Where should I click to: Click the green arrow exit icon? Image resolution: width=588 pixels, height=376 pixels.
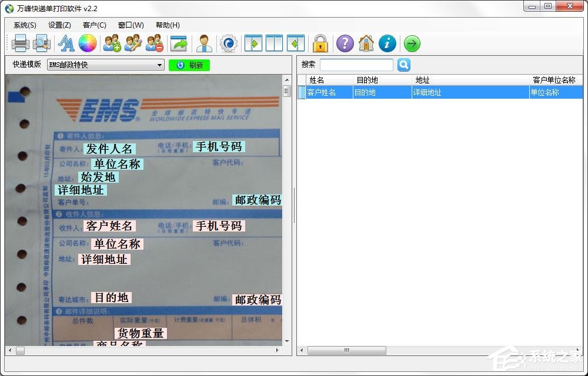[x=412, y=43]
